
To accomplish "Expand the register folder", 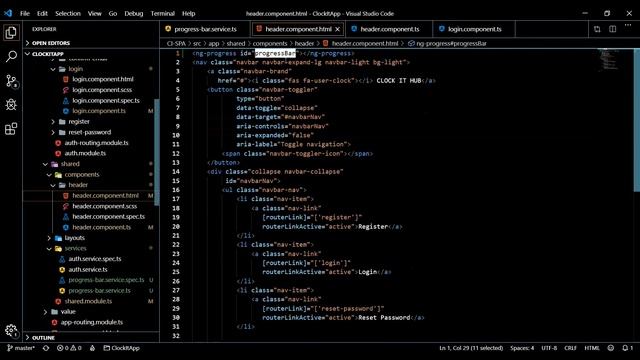I will [79, 122].
